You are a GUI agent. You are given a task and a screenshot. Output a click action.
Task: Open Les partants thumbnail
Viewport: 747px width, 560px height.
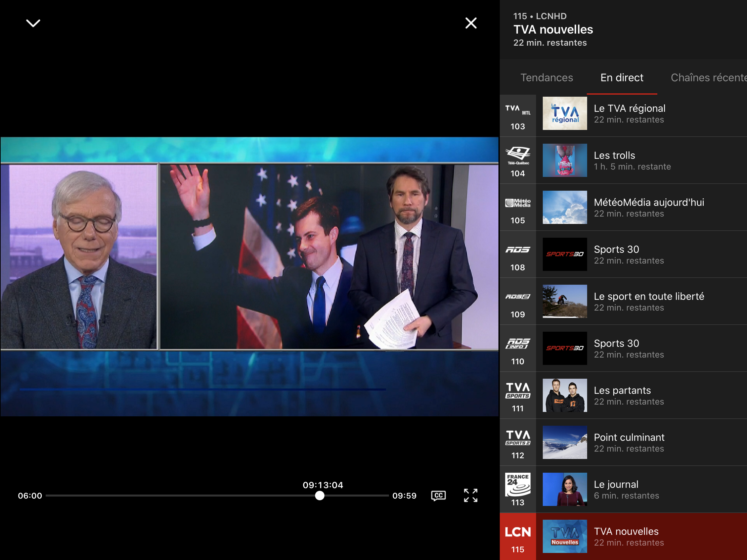565,395
